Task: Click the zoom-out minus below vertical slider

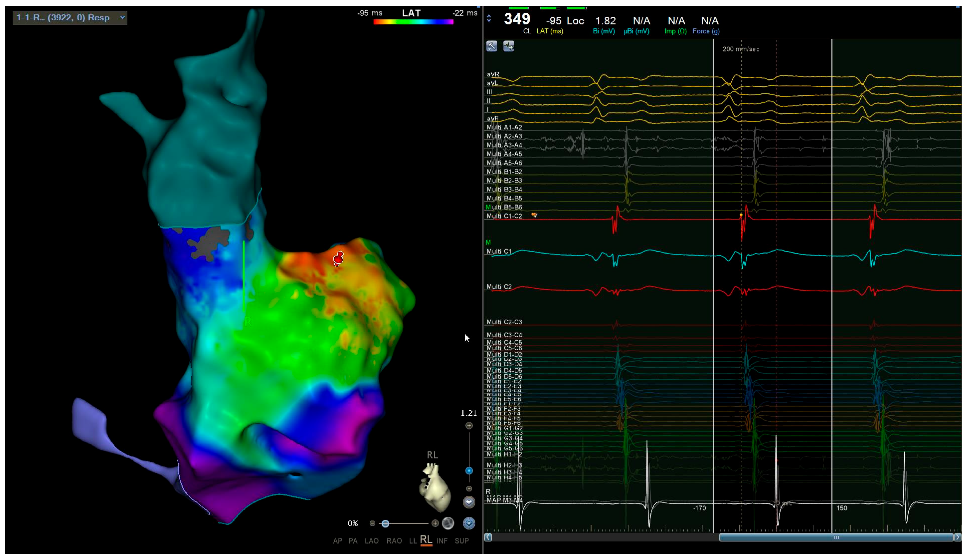Action: pos(469,489)
